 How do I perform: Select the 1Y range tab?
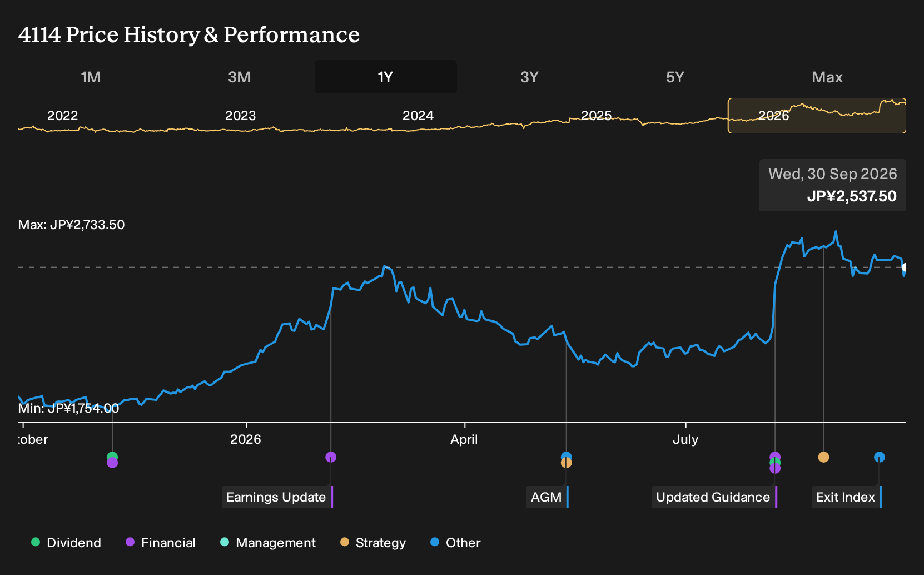coord(386,77)
